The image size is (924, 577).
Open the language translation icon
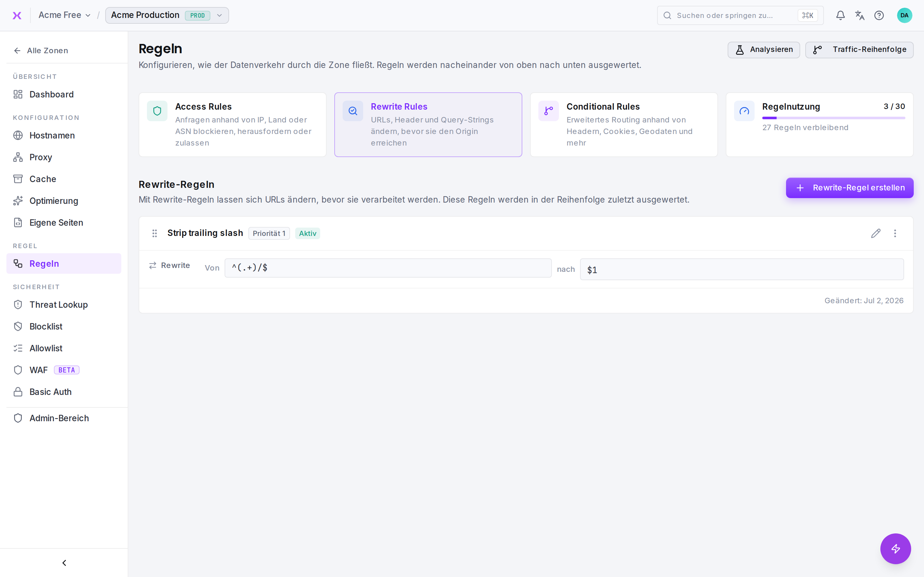coord(860,15)
